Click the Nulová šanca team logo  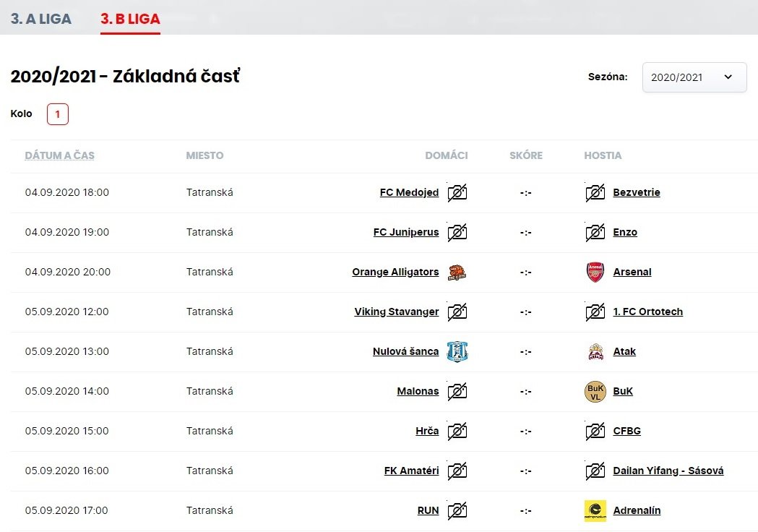pos(457,352)
